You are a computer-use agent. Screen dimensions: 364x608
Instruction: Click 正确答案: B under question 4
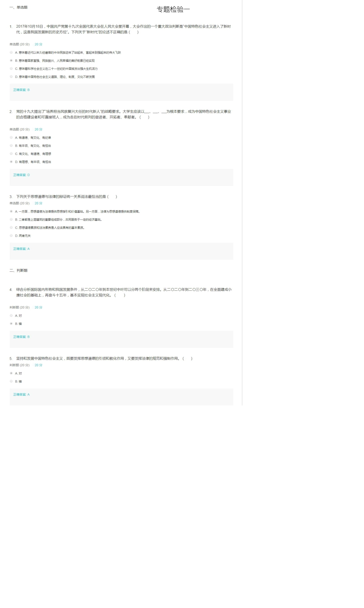[x=21, y=337]
